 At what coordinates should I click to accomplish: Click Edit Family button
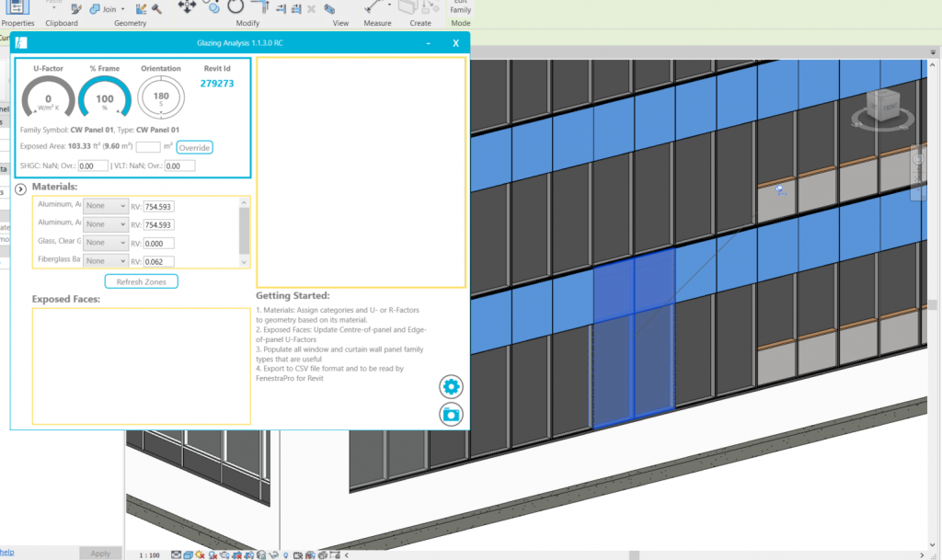click(460, 7)
